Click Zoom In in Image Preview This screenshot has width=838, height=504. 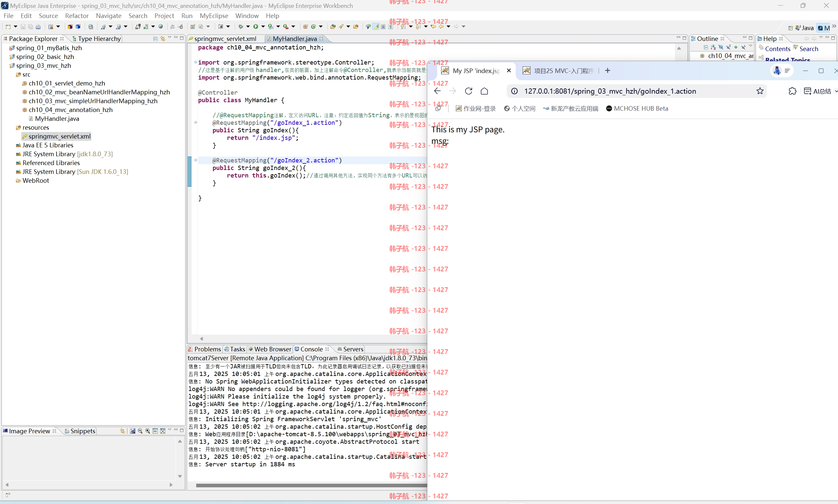coord(147,431)
